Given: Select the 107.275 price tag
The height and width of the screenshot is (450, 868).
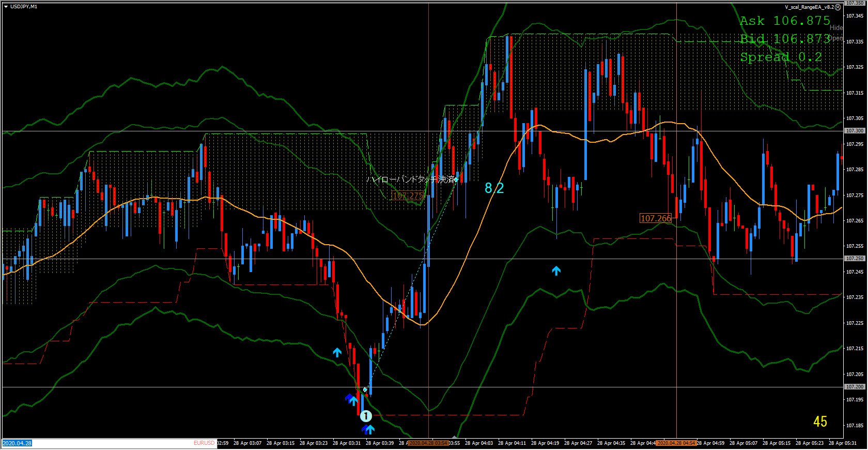Looking at the screenshot, I should pyautogui.click(x=408, y=196).
